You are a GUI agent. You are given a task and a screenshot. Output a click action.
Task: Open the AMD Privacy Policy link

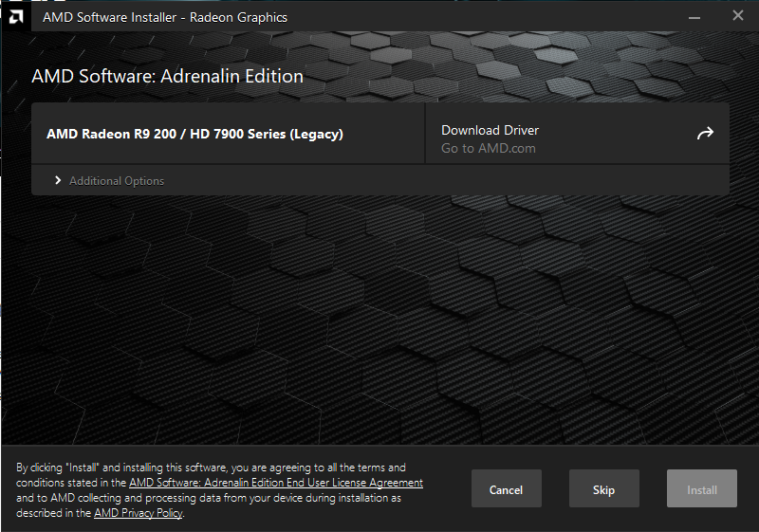[139, 513]
